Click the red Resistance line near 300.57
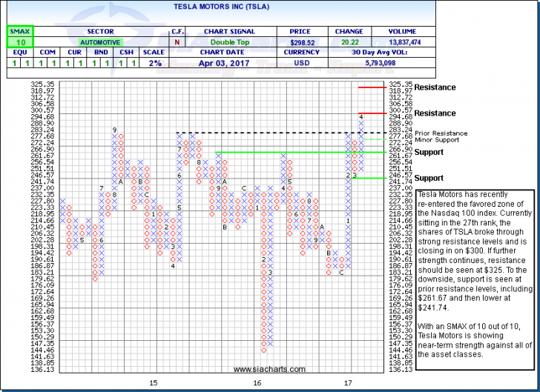Image resolution: width=540 pixels, height=392 pixels. click(373, 113)
